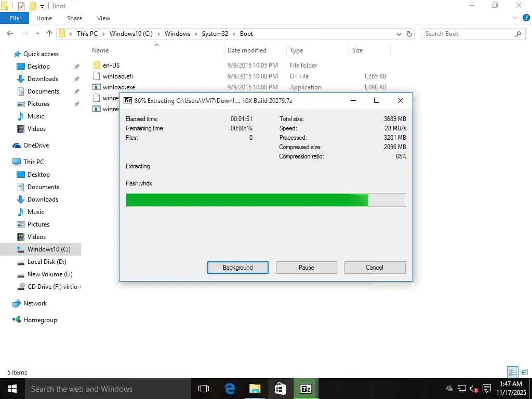Open the Share ribbon tab
Screen dimensions: 532x399
click(74, 18)
